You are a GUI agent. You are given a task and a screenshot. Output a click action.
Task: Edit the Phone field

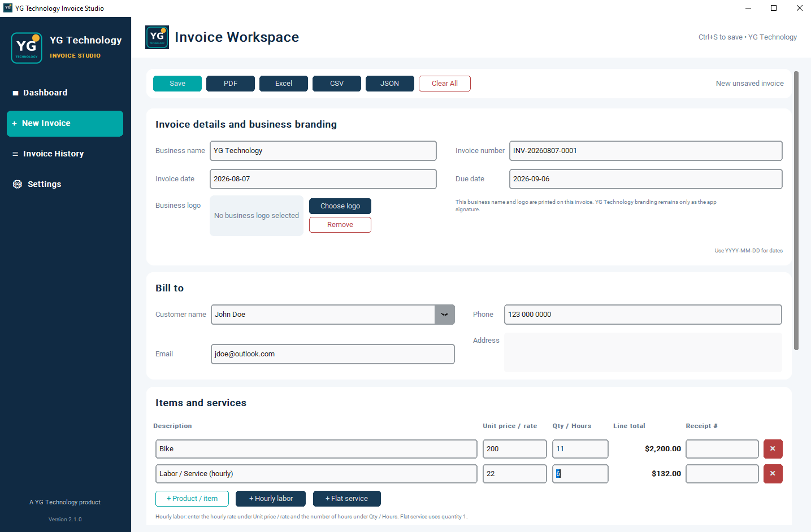coord(643,315)
